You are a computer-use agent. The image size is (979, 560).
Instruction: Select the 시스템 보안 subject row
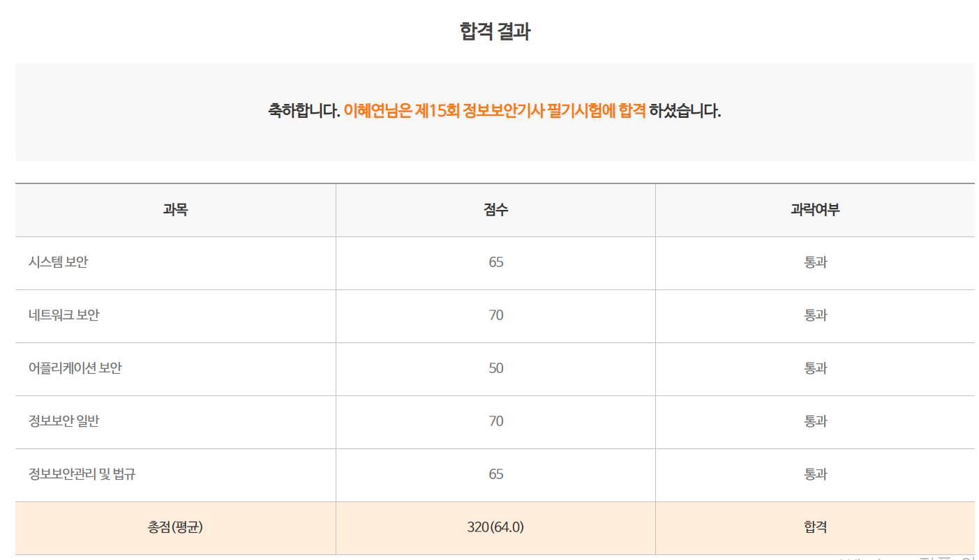coord(495,263)
